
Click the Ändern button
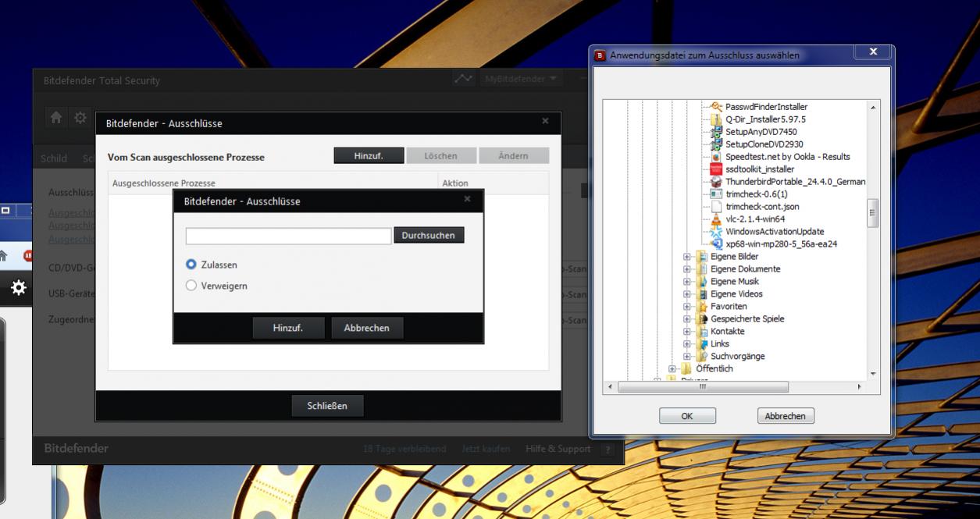[x=513, y=156]
